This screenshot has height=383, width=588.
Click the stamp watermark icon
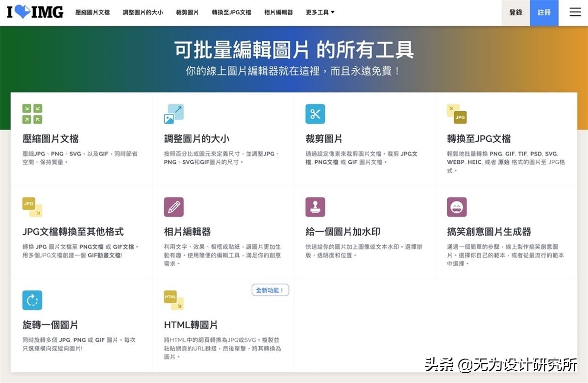(315, 207)
